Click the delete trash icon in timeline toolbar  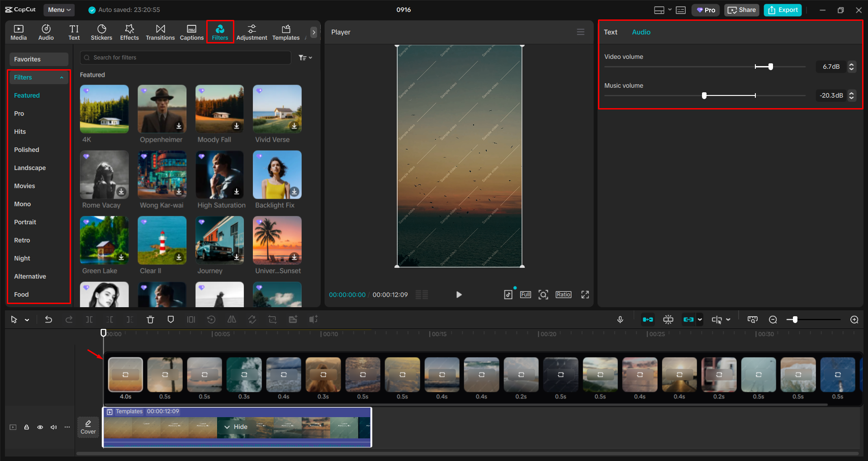(x=150, y=320)
